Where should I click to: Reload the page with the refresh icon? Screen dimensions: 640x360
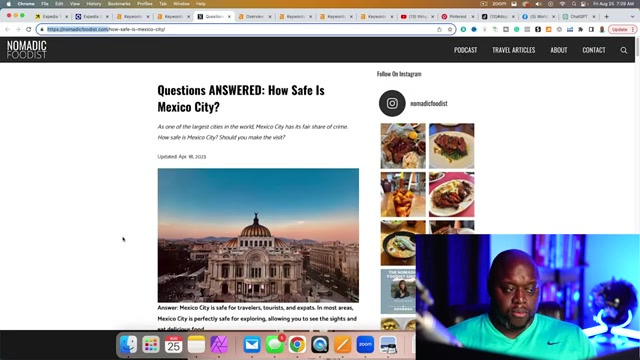click(x=29, y=29)
